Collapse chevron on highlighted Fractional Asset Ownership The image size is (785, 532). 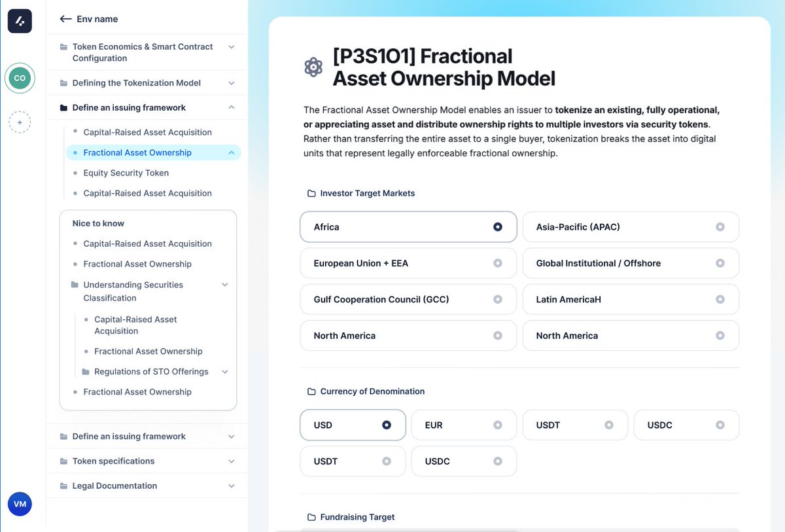pyautogui.click(x=232, y=152)
